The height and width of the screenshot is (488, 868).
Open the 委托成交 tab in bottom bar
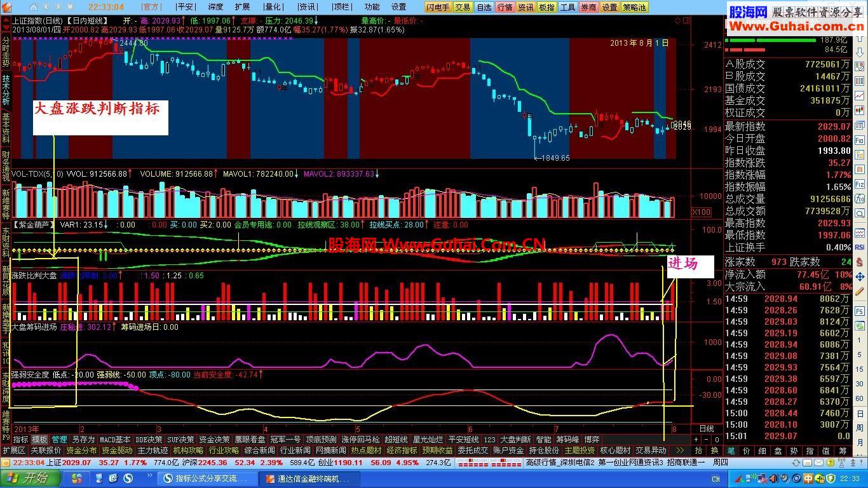(473, 450)
